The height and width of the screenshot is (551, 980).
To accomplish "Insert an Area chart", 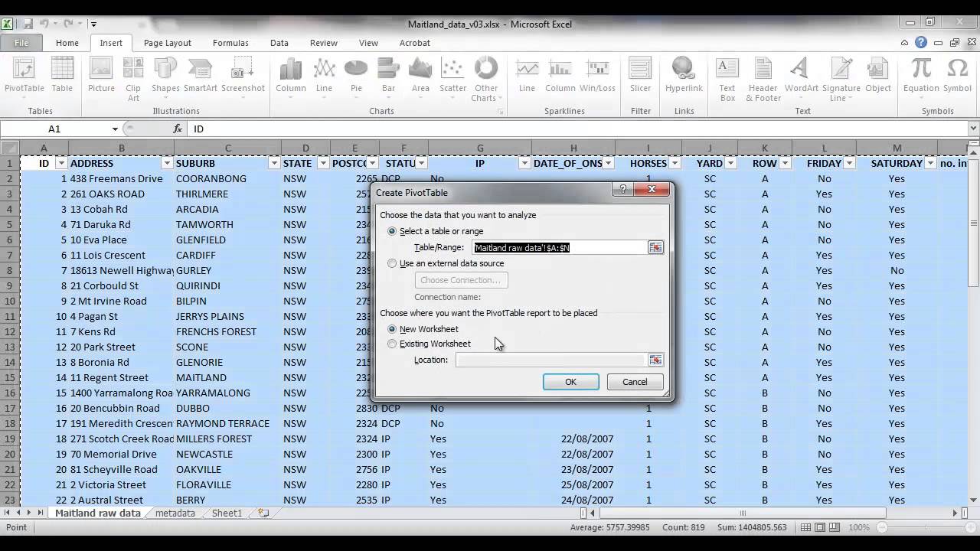I will [420, 77].
